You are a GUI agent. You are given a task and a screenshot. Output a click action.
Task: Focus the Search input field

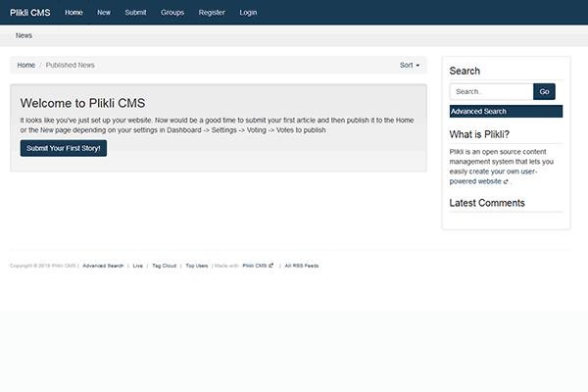coord(491,91)
